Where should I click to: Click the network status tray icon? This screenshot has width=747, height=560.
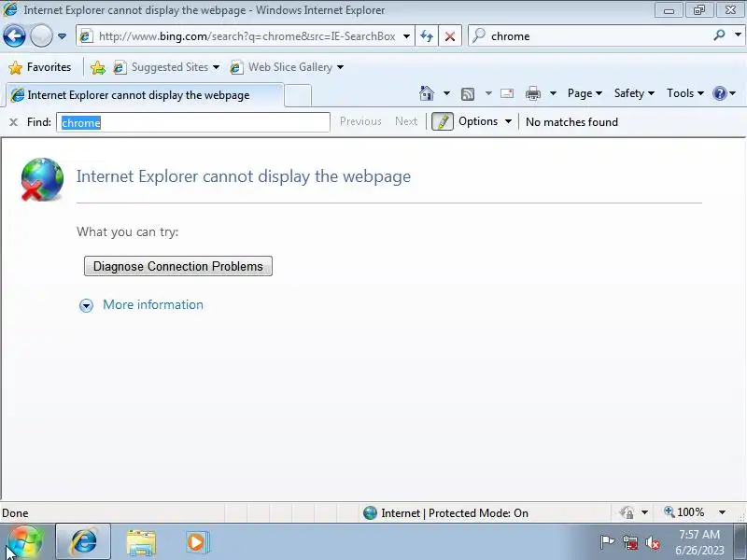630,543
